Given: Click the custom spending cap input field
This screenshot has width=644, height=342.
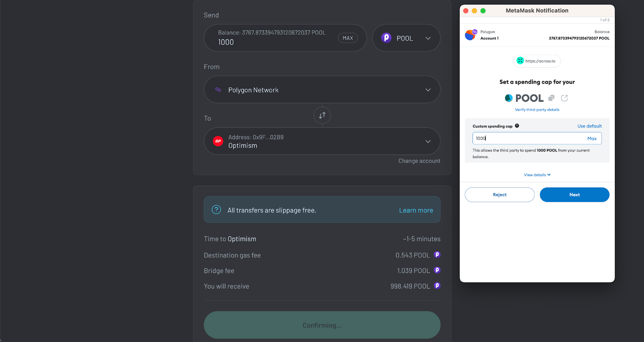Looking at the screenshot, I should (x=529, y=138).
